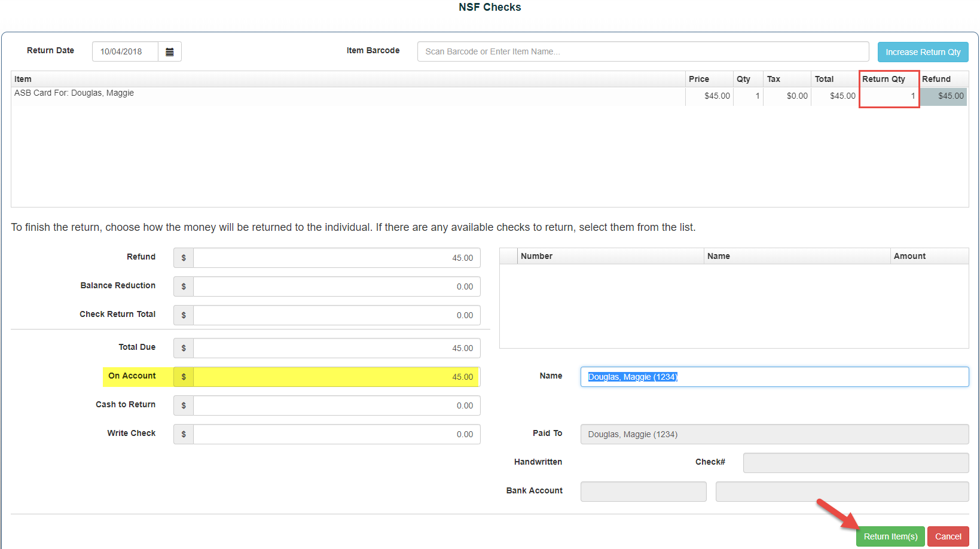Click the red Cancel button

(948, 536)
